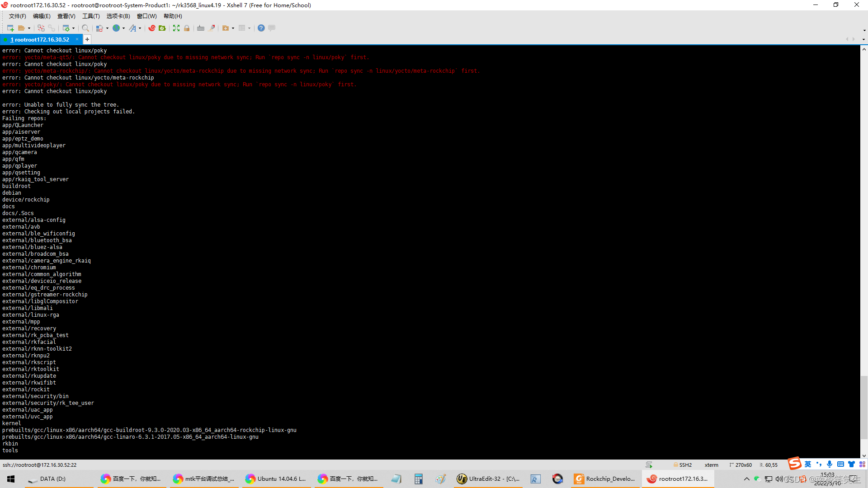The width and height of the screenshot is (868, 488).
Task: Expand the encoding globe dropdown
Action: [124, 28]
